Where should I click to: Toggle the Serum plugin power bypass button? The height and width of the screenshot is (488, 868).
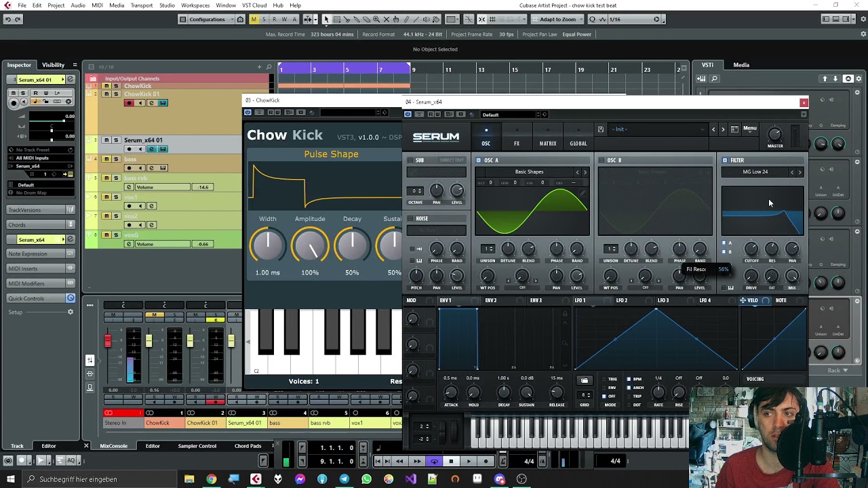(x=408, y=114)
